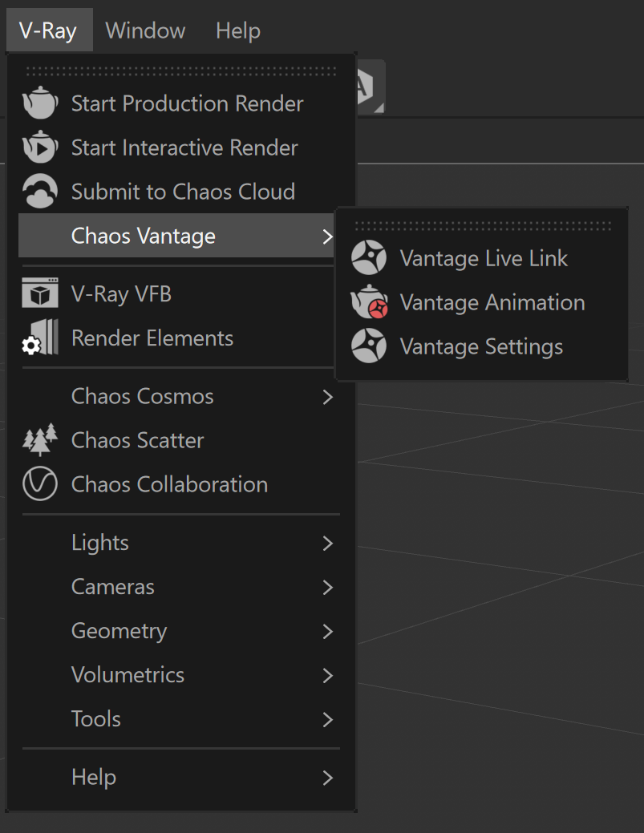
Task: Click the V-Ray VFB window icon
Action: [x=40, y=293]
